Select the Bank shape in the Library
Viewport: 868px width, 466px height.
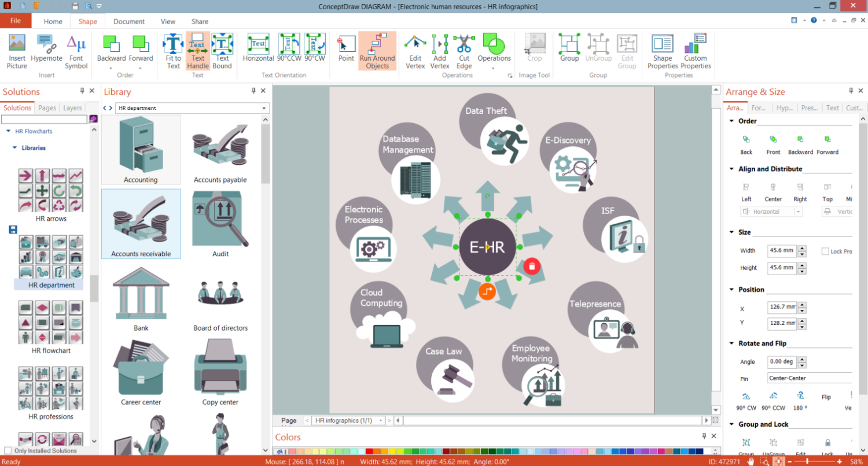(x=141, y=299)
